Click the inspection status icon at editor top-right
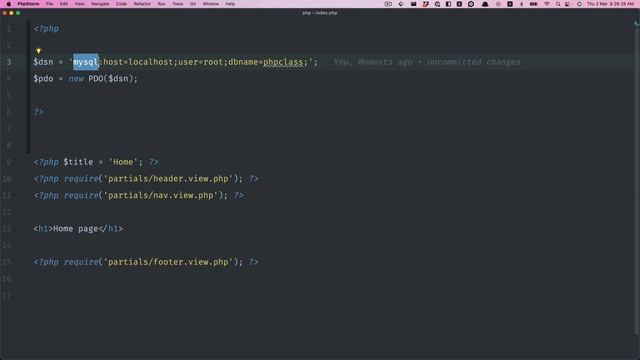640x360 pixels. tap(636, 24)
